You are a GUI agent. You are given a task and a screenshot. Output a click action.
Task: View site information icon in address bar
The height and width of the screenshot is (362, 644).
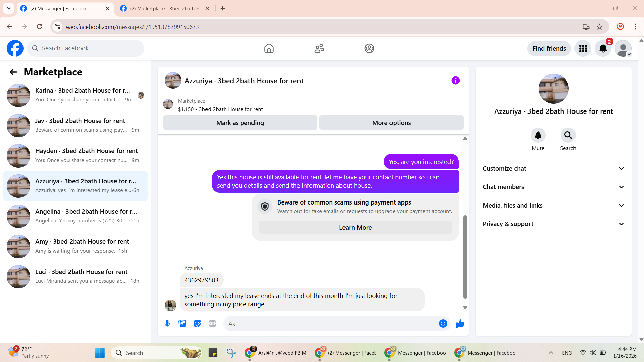tap(57, 27)
